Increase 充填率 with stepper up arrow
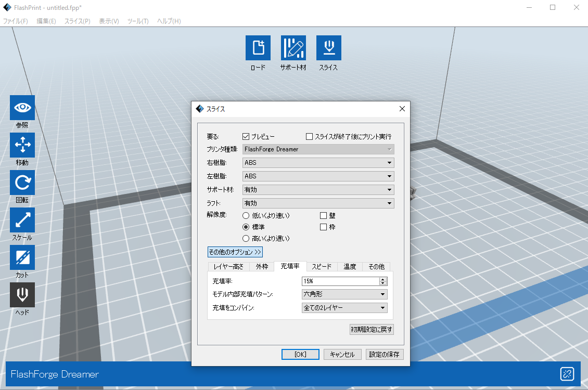Viewport: 588px width, 390px height. (383, 279)
